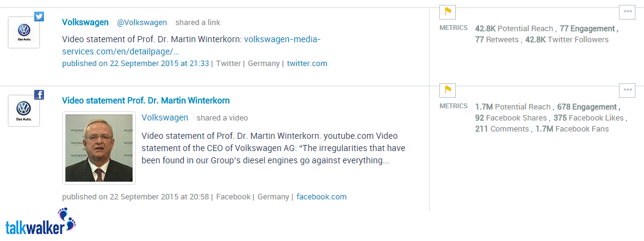
Task: Open 'Video statement Prof. Dr. Martin Winterkorn' title
Action: click(x=146, y=100)
